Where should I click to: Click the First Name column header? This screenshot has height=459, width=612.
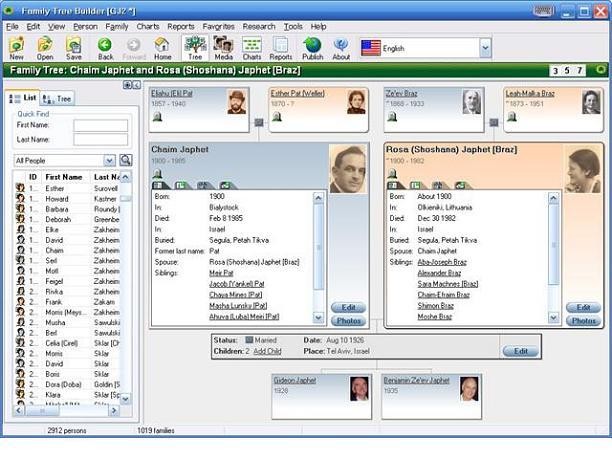tap(65, 177)
